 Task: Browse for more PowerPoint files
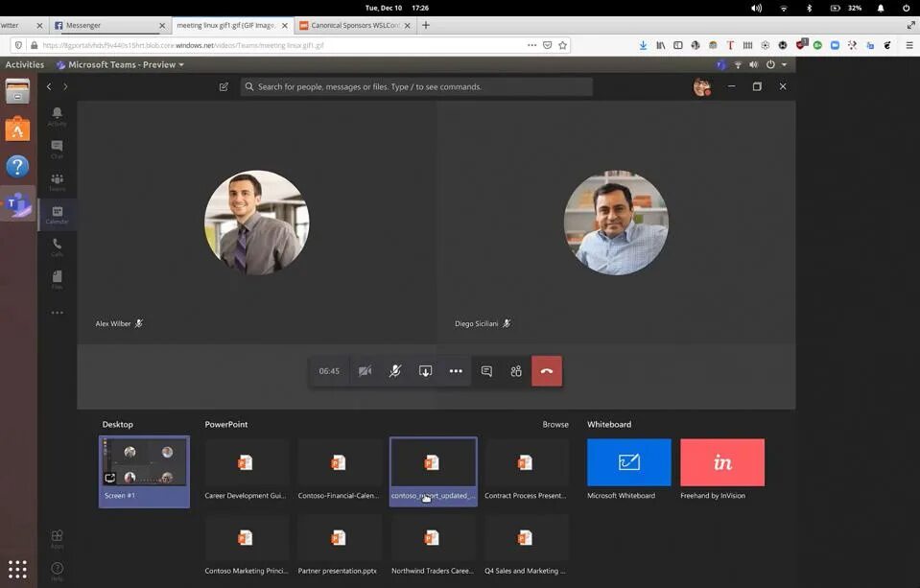pyautogui.click(x=555, y=424)
